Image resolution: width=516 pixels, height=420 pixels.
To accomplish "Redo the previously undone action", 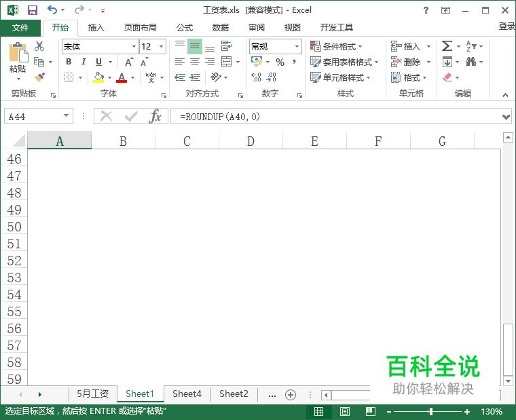I will (79, 10).
